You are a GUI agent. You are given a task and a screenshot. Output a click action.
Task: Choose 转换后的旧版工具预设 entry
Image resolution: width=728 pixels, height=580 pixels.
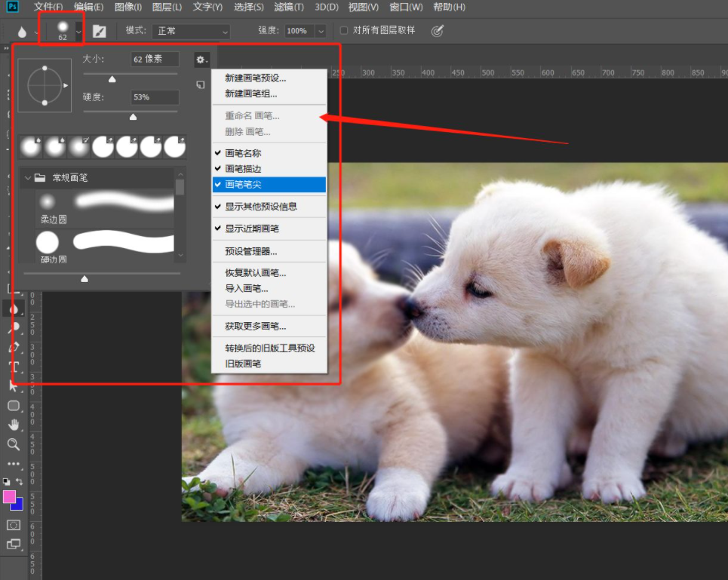[x=269, y=348]
